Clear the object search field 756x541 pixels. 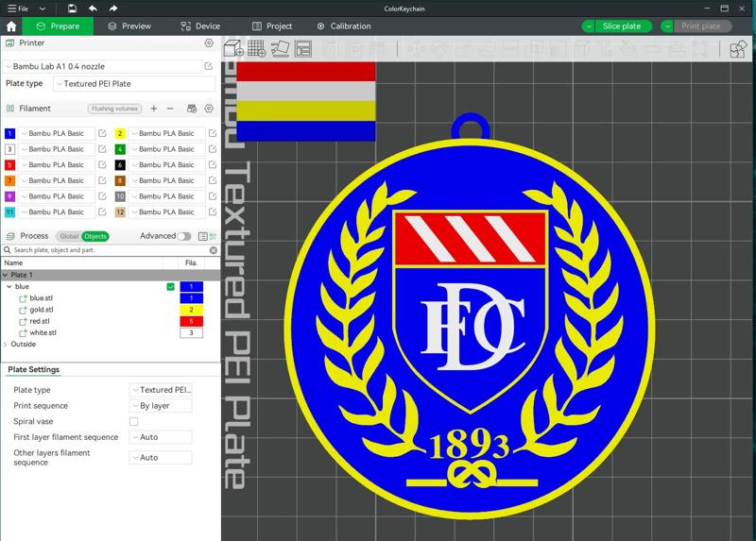click(214, 250)
